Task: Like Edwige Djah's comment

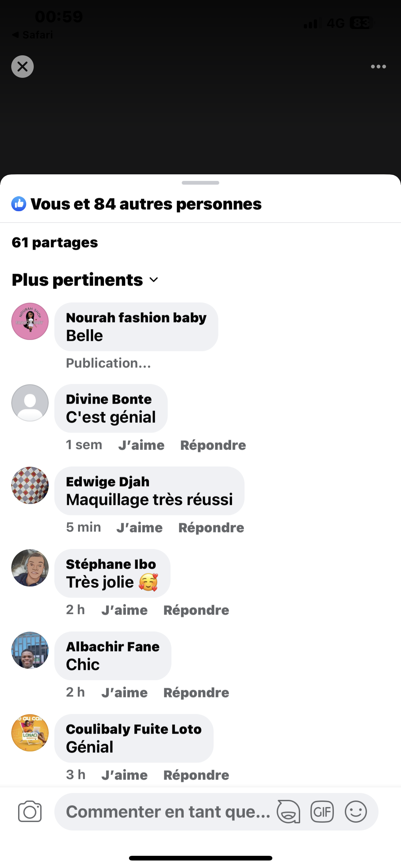Action: pyautogui.click(x=139, y=528)
